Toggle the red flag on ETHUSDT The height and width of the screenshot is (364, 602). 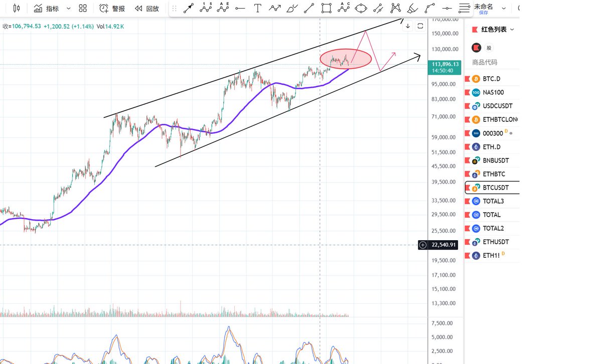point(467,242)
